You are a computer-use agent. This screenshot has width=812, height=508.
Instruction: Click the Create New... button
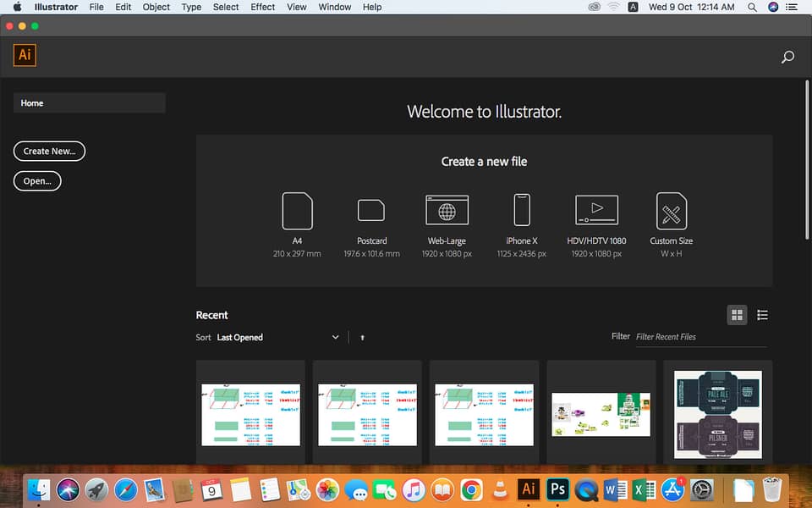pos(49,151)
